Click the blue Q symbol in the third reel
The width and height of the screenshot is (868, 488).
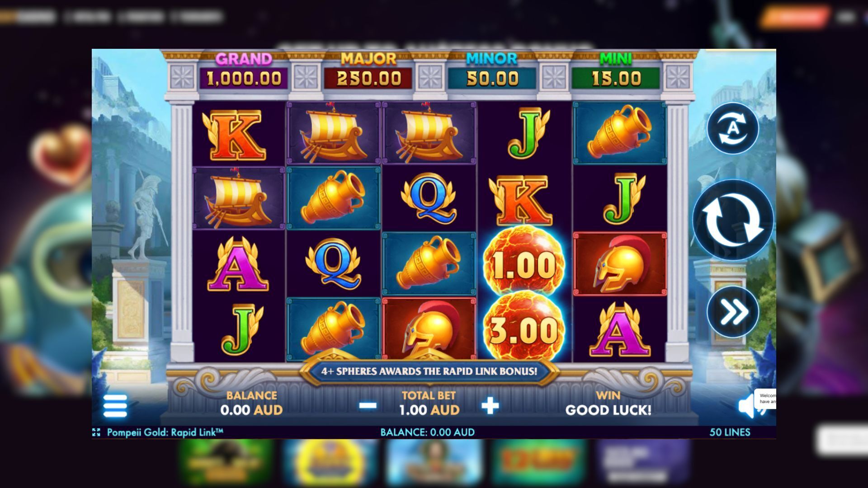pos(428,199)
